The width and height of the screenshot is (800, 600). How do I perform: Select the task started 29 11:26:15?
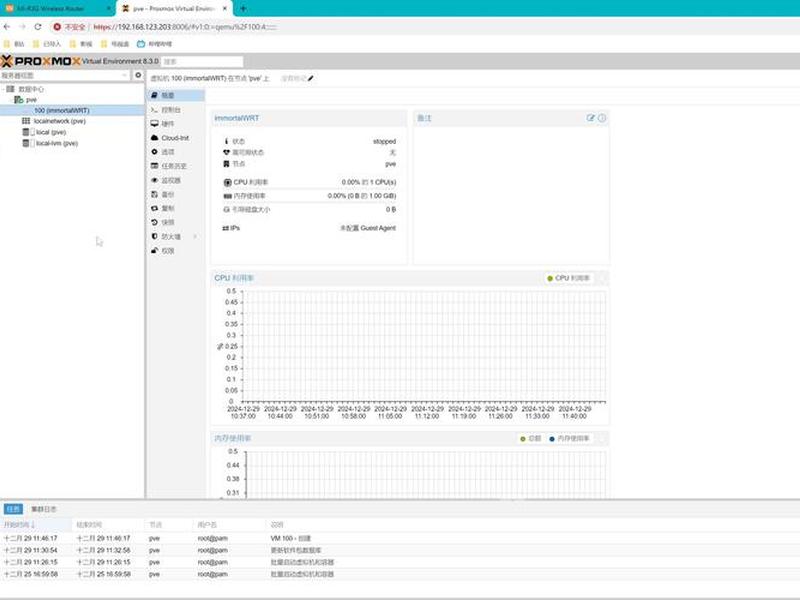click(400, 562)
